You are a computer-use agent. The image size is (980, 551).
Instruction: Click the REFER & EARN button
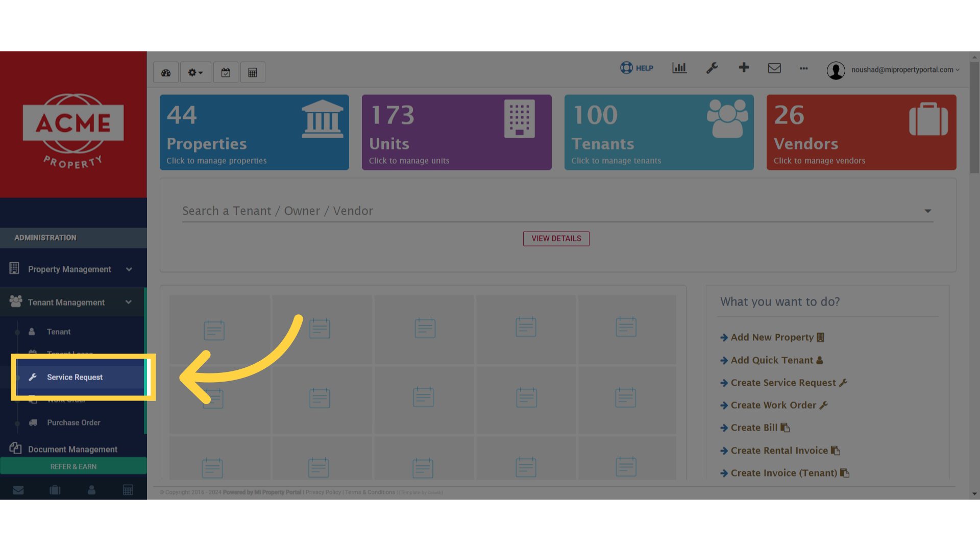[x=73, y=466]
